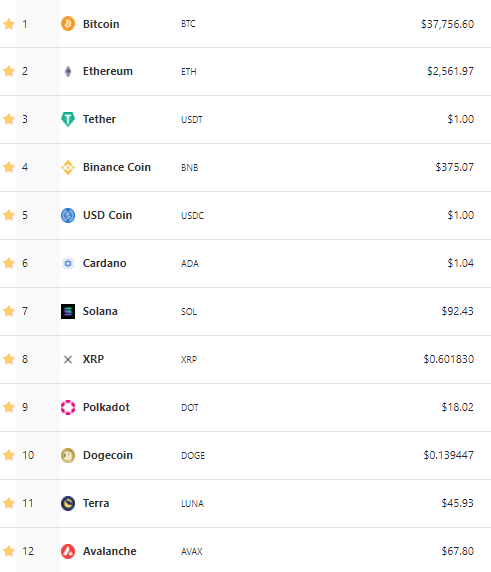Open the Cardano name link

click(x=104, y=263)
